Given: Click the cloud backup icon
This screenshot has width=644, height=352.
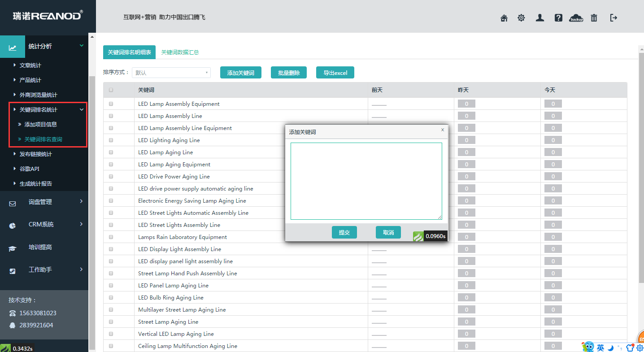Looking at the screenshot, I should click(x=576, y=18).
